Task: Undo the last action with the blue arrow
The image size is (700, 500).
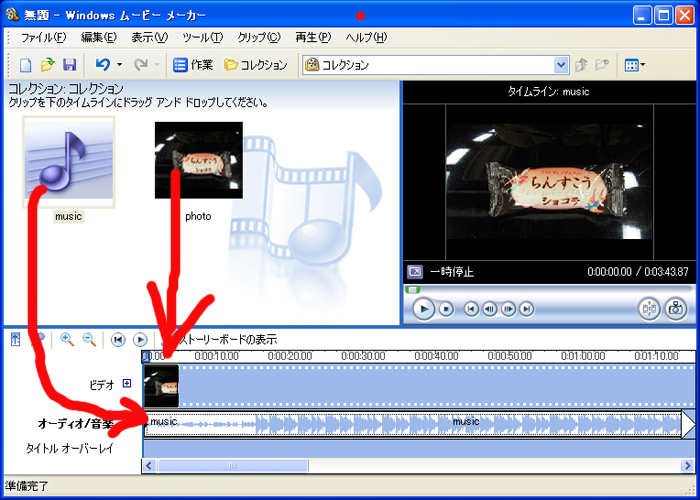Action: [x=103, y=65]
